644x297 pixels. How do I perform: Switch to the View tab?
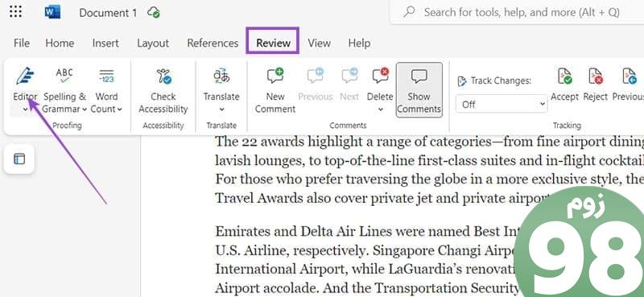pyautogui.click(x=319, y=43)
